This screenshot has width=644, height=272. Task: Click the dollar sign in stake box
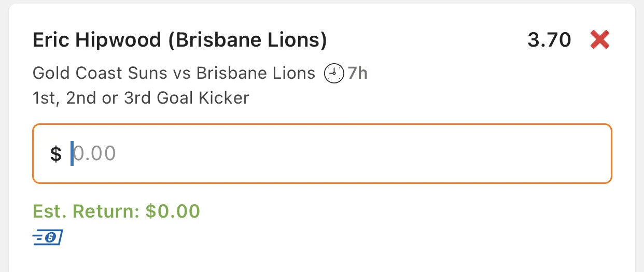point(56,154)
